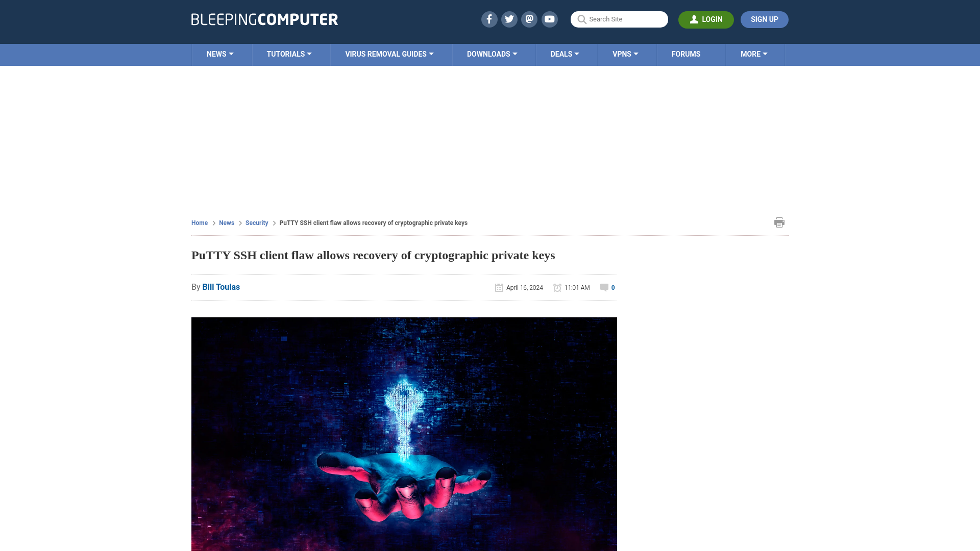Expand the TUTORIALS dropdown menu
The width and height of the screenshot is (980, 551).
tap(289, 55)
